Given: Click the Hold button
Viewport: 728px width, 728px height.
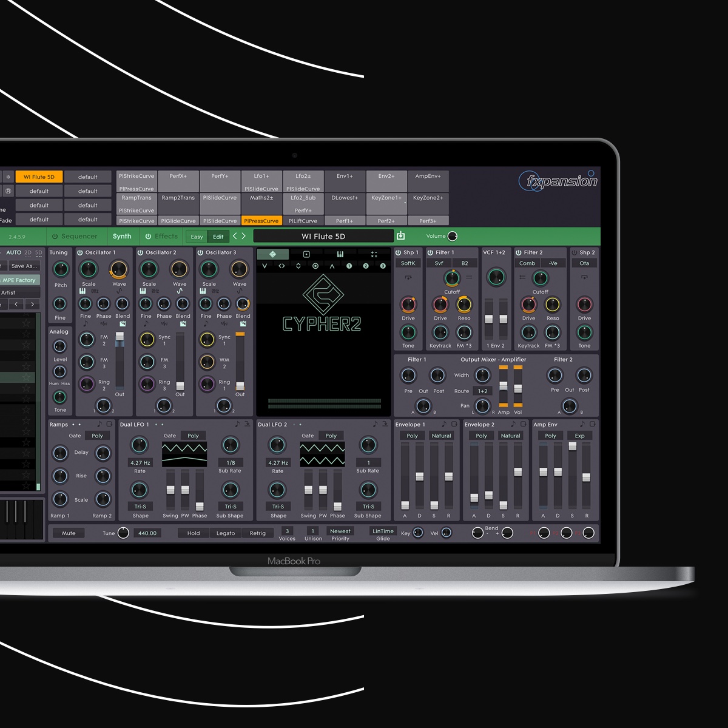Looking at the screenshot, I should 194,533.
